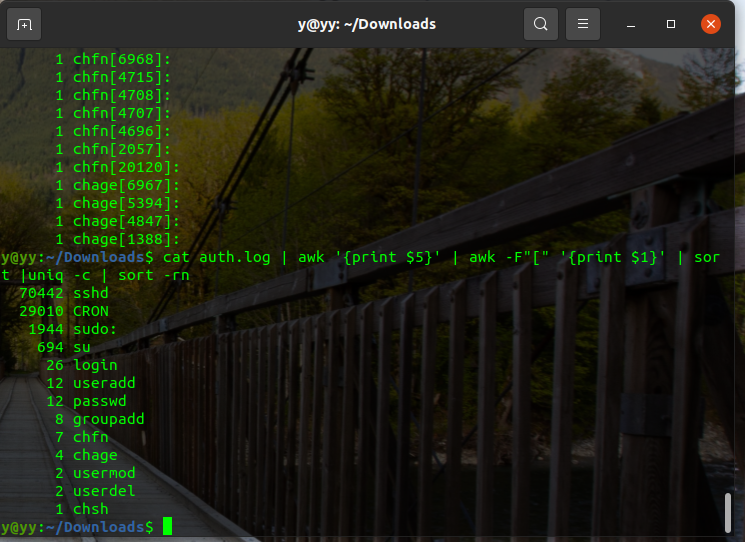The height and width of the screenshot is (542, 745).
Task: Click the line '70442 sshd'
Action: tap(64, 293)
